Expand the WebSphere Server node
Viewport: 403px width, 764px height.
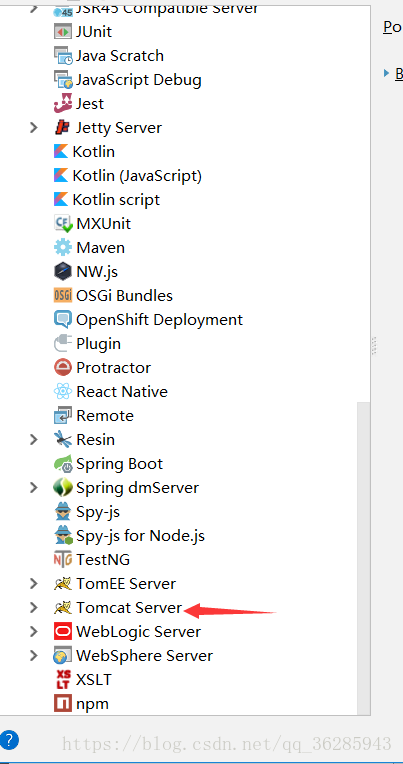tap(34, 656)
